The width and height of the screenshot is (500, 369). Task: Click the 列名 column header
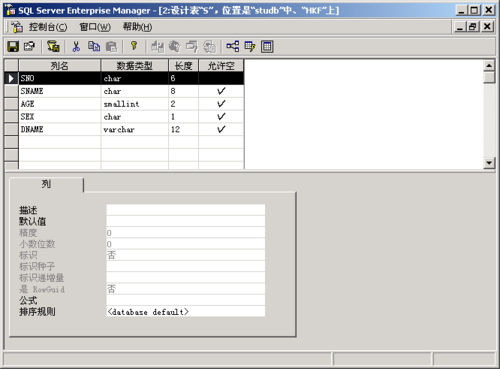pos(60,66)
